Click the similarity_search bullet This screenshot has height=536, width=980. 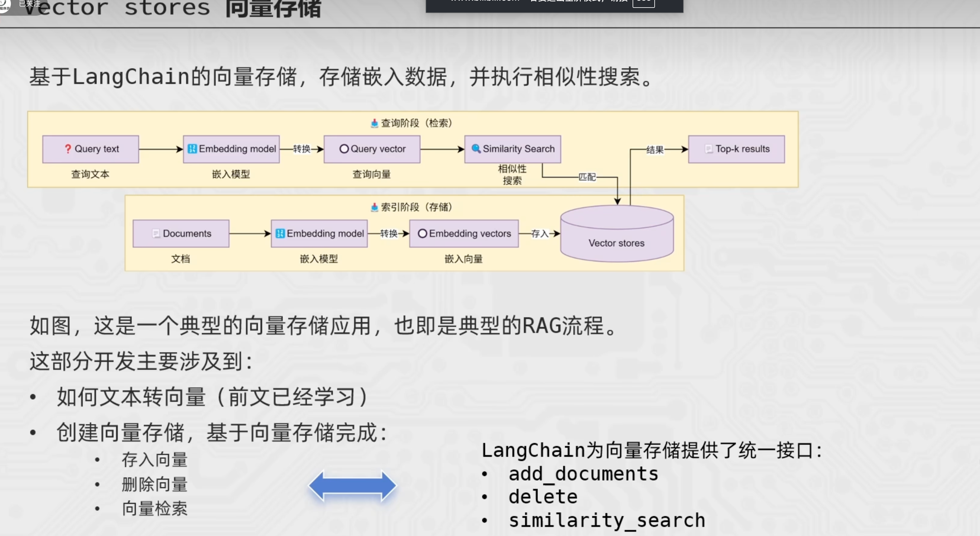607,520
